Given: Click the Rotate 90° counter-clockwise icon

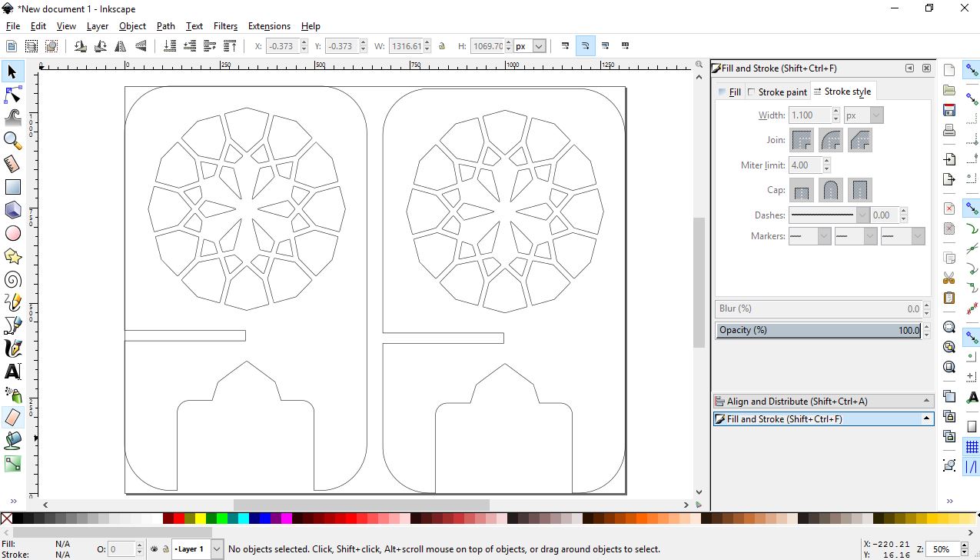Looking at the screenshot, I should [x=81, y=46].
